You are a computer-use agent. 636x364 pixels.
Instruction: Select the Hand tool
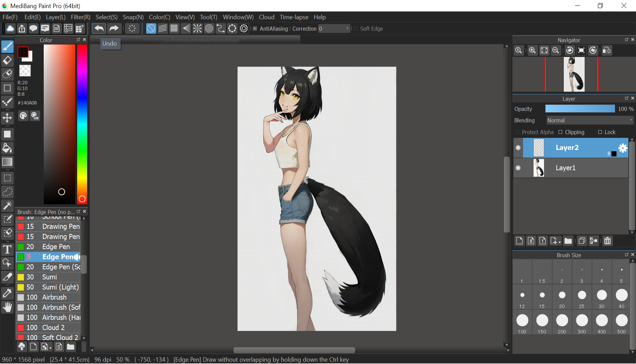[x=7, y=307]
